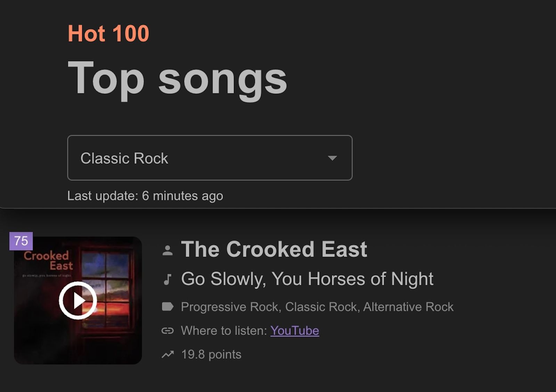Click the chain link icon
556x392 pixels.
(x=167, y=331)
